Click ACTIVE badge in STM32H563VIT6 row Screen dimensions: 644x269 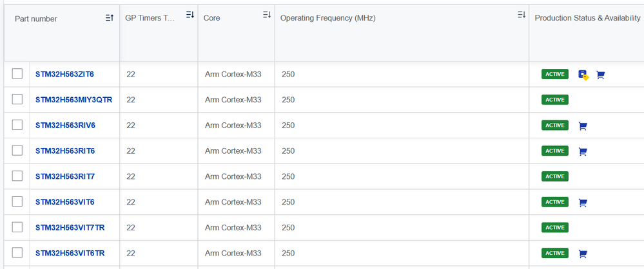(x=555, y=202)
